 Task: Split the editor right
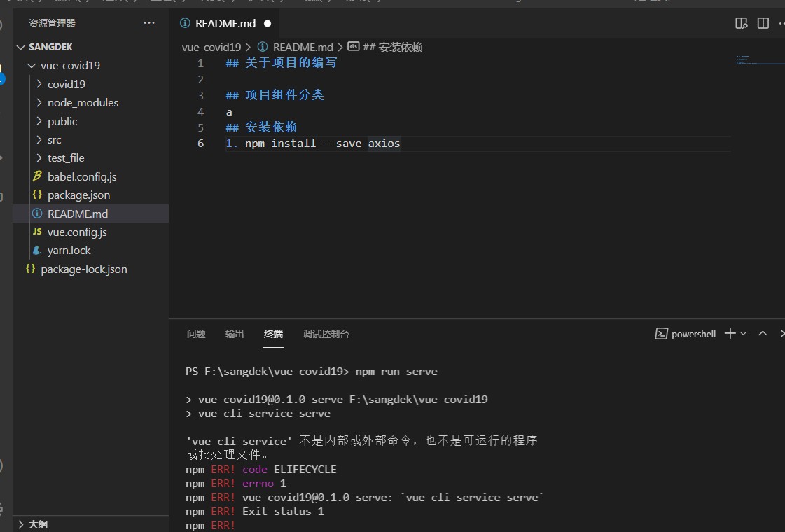point(763,24)
